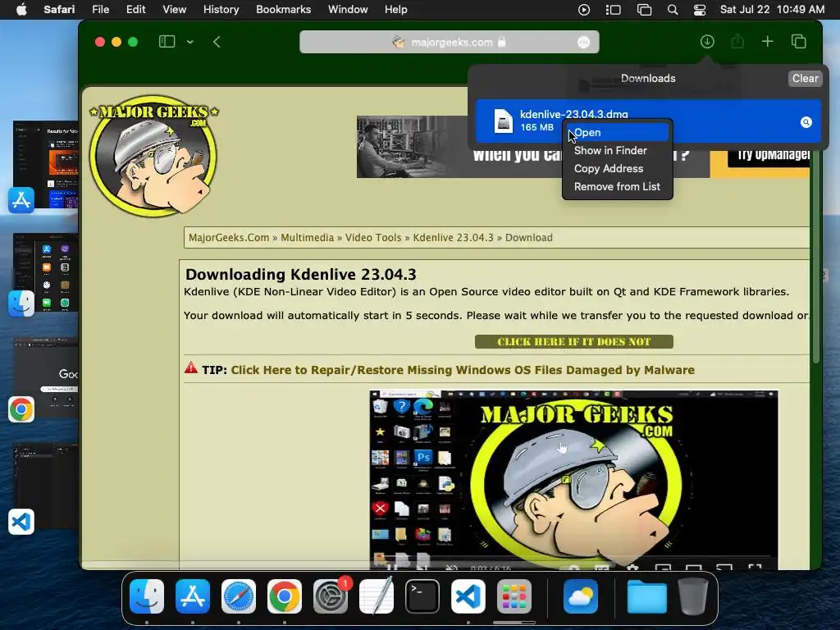
Task: Click the Spotlight search icon in menu bar
Action: pos(673,10)
